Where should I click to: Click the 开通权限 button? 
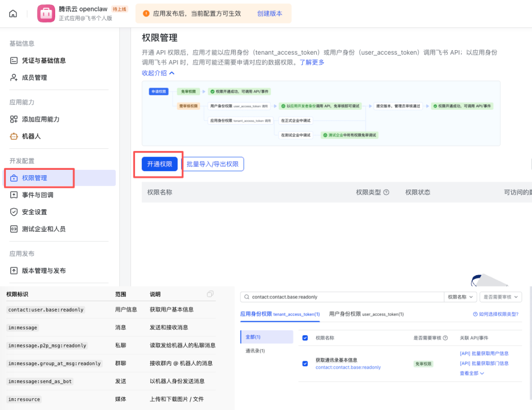click(159, 164)
